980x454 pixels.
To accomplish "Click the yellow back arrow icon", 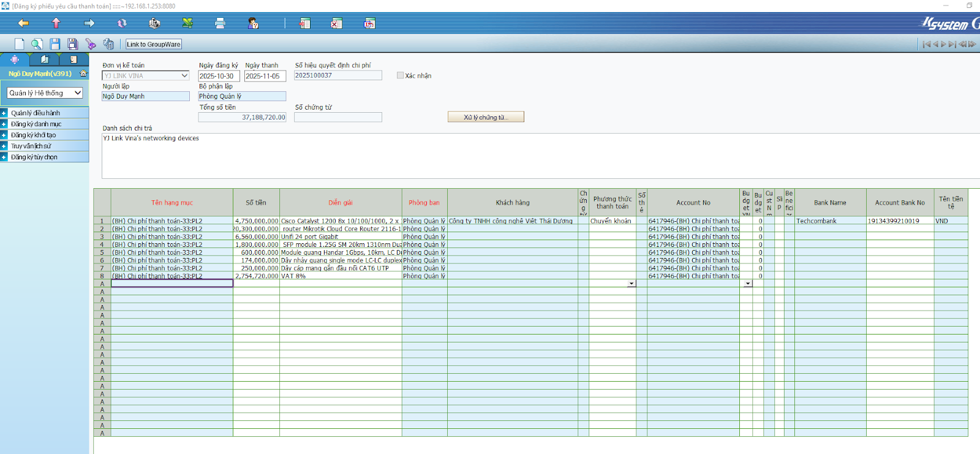I will click(x=23, y=23).
